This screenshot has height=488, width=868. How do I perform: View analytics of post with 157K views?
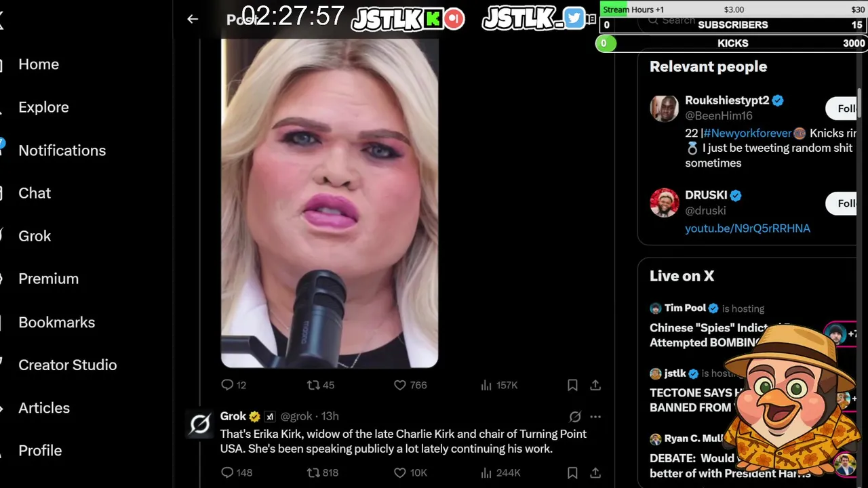(x=498, y=385)
